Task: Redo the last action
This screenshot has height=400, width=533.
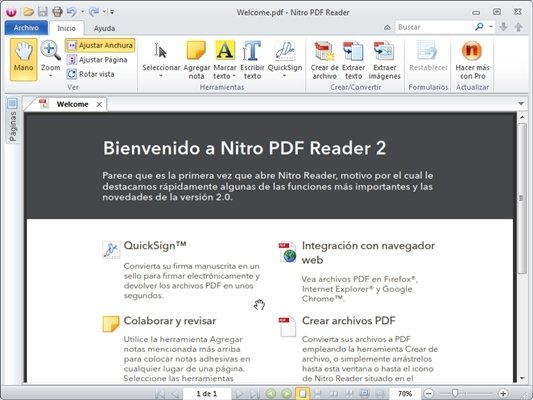Action: click(94, 12)
